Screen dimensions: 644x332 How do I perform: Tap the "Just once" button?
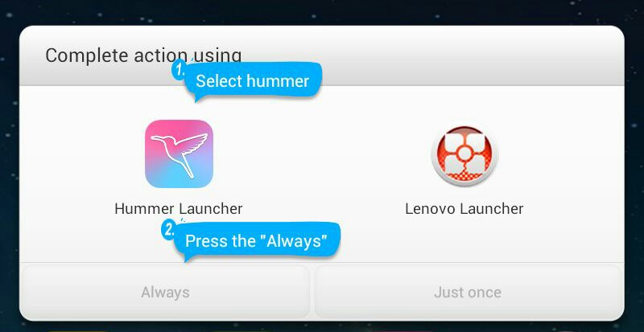[x=468, y=292]
